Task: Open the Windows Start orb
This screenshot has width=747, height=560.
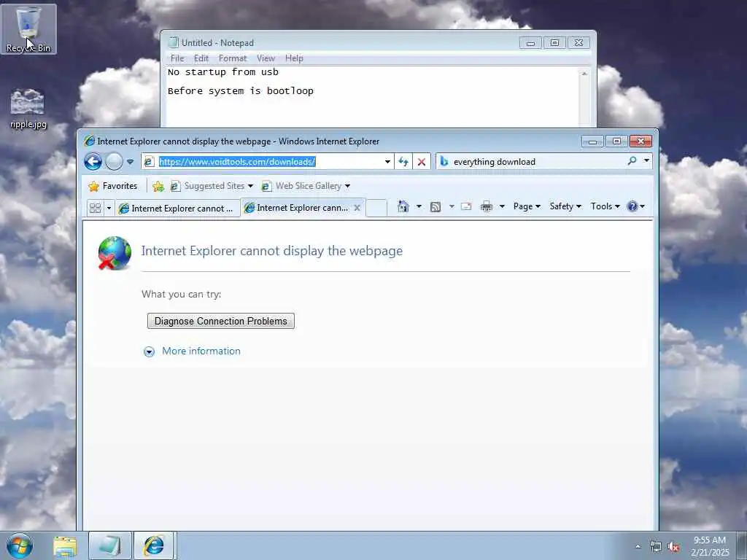Action: [x=20, y=545]
